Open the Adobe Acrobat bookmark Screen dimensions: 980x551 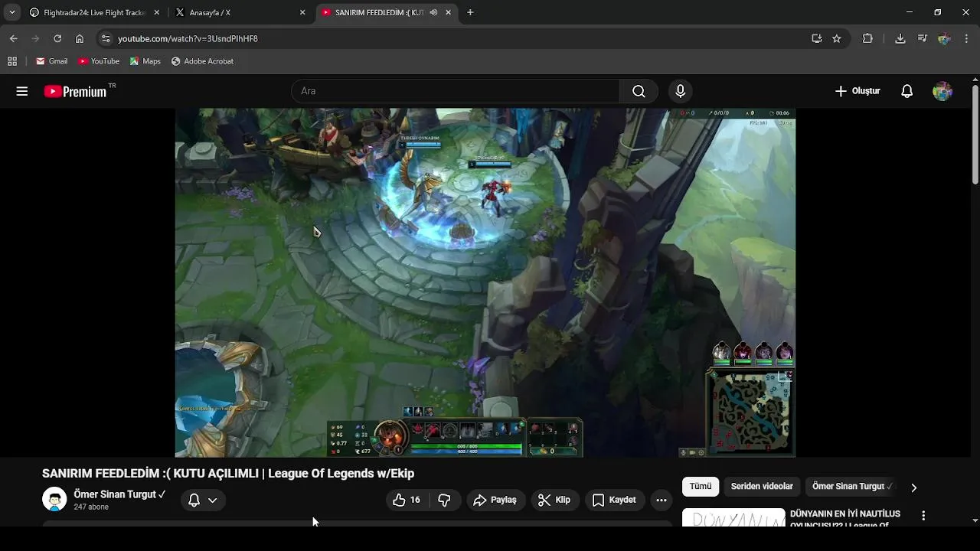202,61
